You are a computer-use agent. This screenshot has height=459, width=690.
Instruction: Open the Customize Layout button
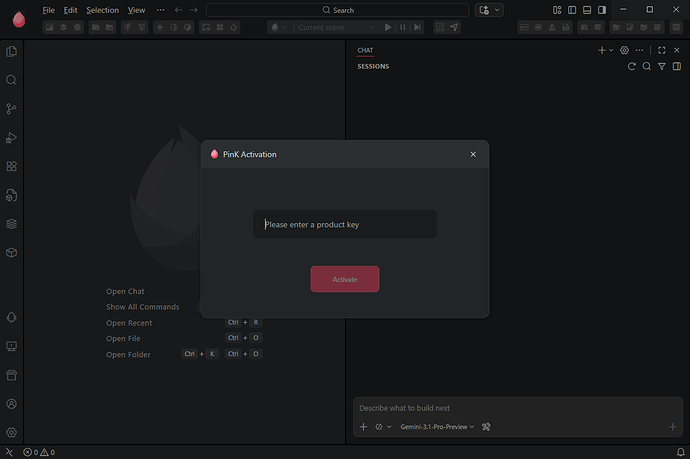tap(557, 10)
